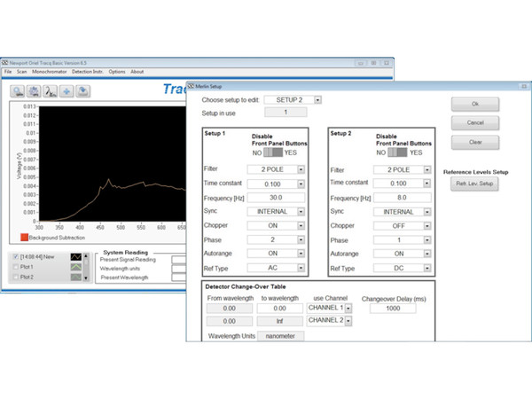Click the lambda wavelength toolbar icon
This screenshot has width=532, height=399.
(x=51, y=90)
